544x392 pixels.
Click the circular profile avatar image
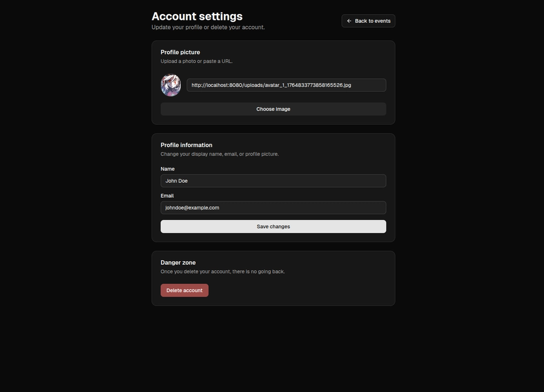(170, 85)
